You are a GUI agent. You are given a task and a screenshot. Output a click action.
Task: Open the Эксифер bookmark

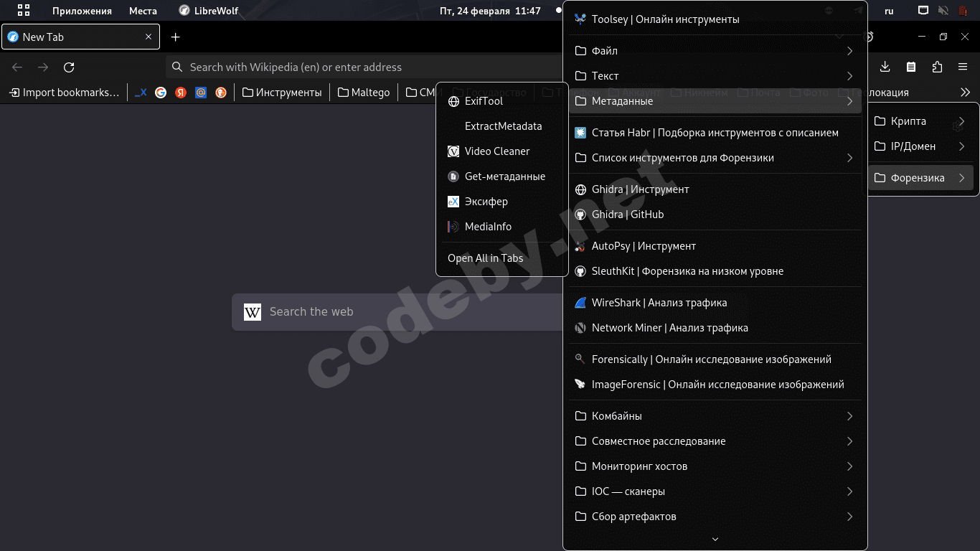coord(502,202)
